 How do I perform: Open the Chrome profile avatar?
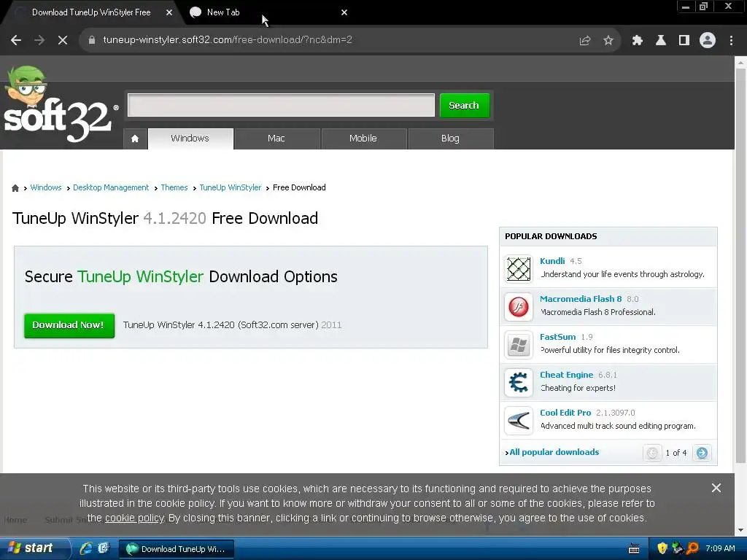point(708,41)
